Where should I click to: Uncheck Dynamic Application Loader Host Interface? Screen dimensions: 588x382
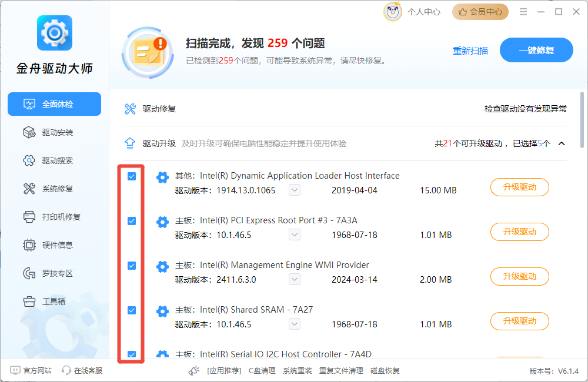[132, 176]
